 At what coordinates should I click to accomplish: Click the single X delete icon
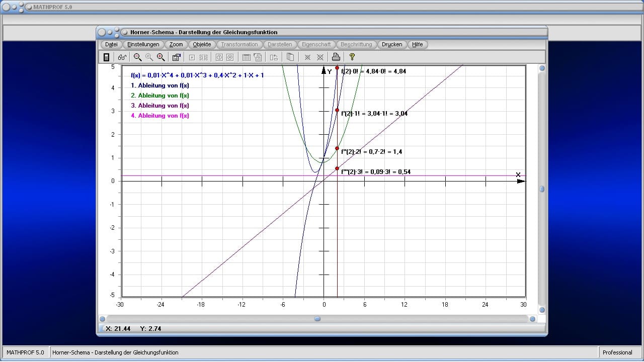(307, 57)
